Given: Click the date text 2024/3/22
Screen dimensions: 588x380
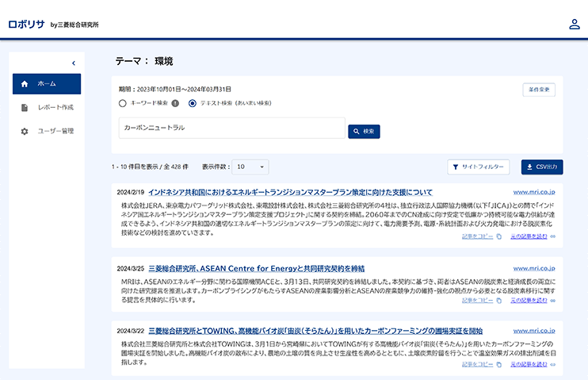Looking at the screenshot, I should point(131,331).
